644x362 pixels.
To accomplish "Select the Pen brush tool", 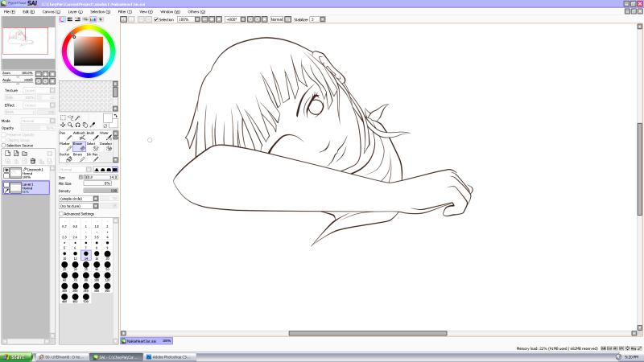I will click(x=64, y=136).
